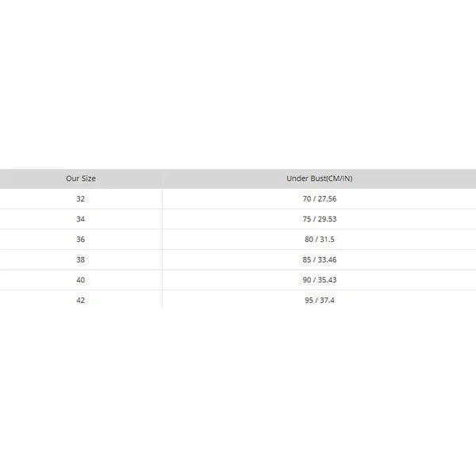Select size 42 in the Our Size column
The height and width of the screenshot is (476, 476).
(x=81, y=301)
